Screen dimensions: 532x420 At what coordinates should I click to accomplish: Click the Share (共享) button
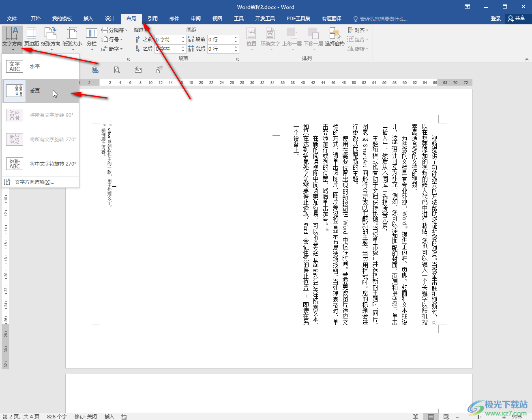(517, 19)
